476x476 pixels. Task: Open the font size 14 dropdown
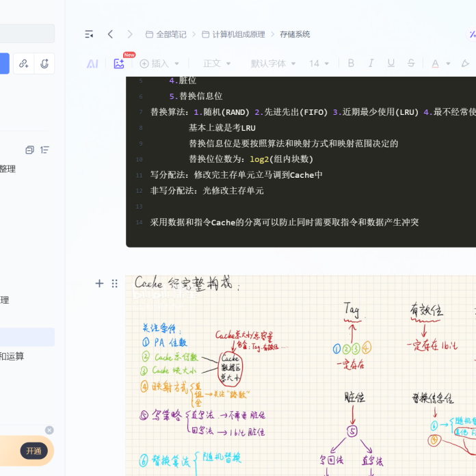319,64
